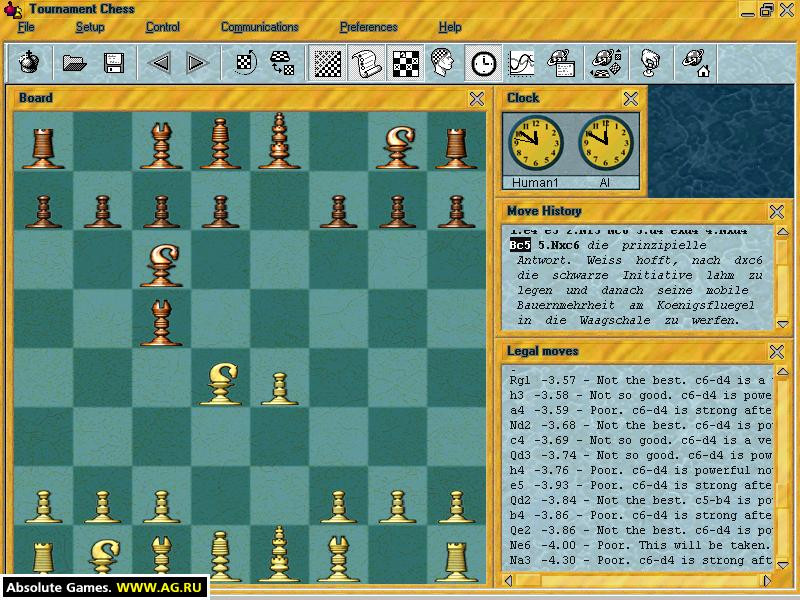The height and width of the screenshot is (600, 800).
Task: Click the Legal moves horizontal scroll right arrow
Action: pyautogui.click(x=767, y=580)
